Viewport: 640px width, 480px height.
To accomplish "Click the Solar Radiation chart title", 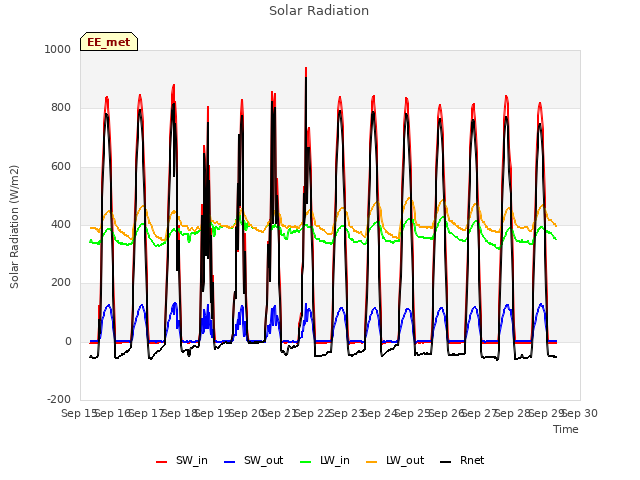I will (319, 11).
